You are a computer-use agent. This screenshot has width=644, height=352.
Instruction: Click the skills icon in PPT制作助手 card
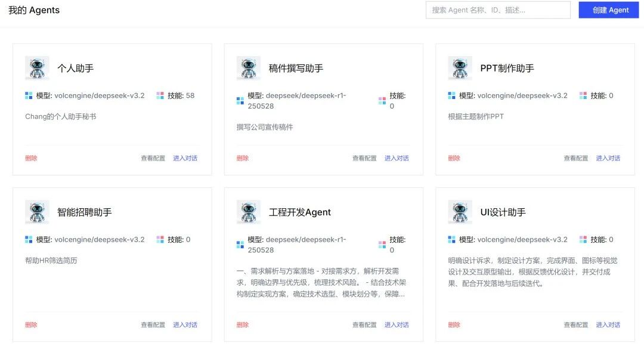pos(583,95)
